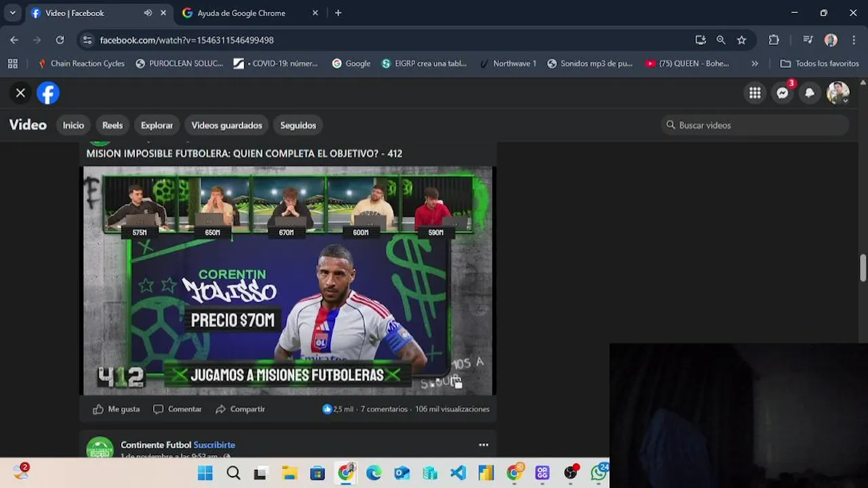Click the search magnifier in Buscar videos
The image size is (868, 488).
[671, 125]
